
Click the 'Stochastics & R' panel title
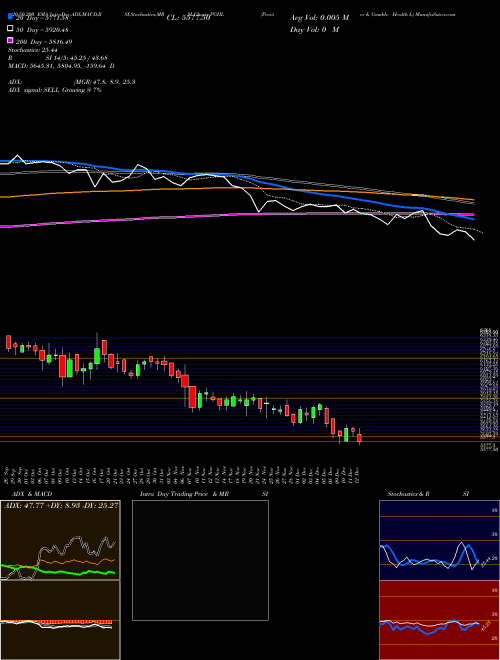409,494
